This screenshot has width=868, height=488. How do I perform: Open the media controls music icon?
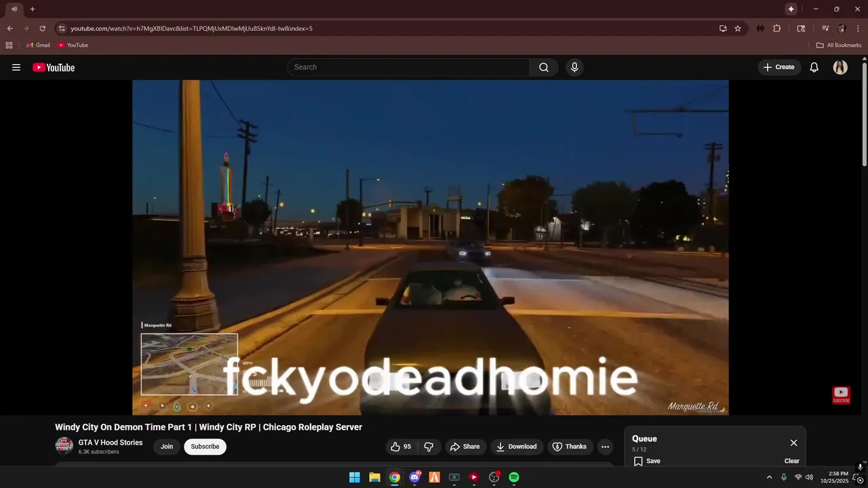[x=825, y=28]
